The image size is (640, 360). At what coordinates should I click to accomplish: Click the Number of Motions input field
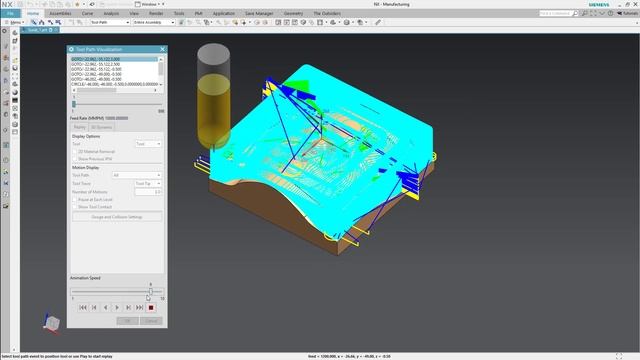pos(148,192)
